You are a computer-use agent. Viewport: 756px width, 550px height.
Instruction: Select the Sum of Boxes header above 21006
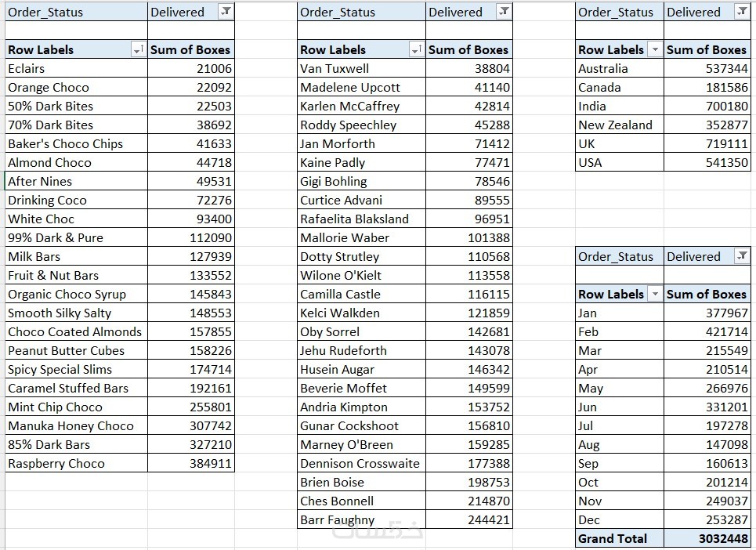(190, 49)
